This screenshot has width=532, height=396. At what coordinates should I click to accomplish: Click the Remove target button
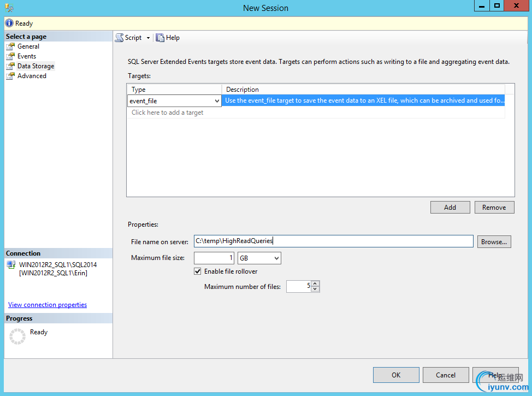point(494,208)
